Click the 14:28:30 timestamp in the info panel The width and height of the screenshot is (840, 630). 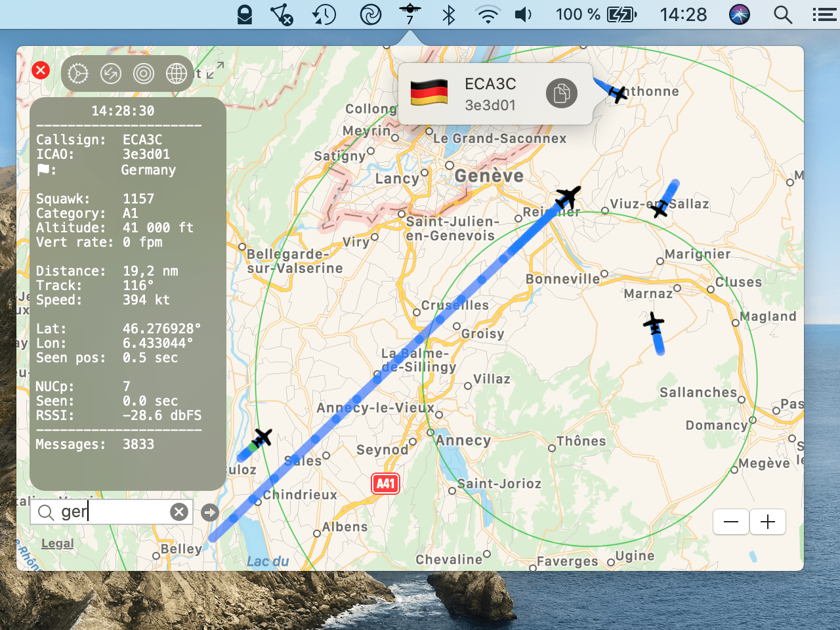(123, 111)
